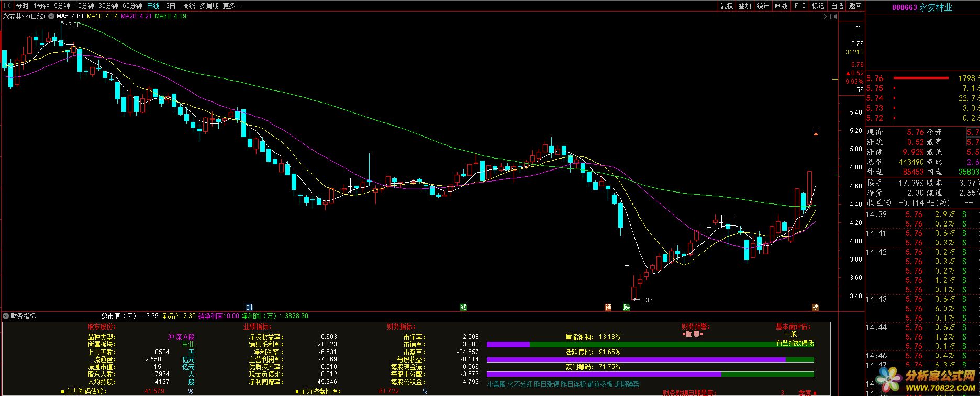This screenshot has width=980, height=396.
Task: Click the 外盘 85453 value
Action: (914, 172)
